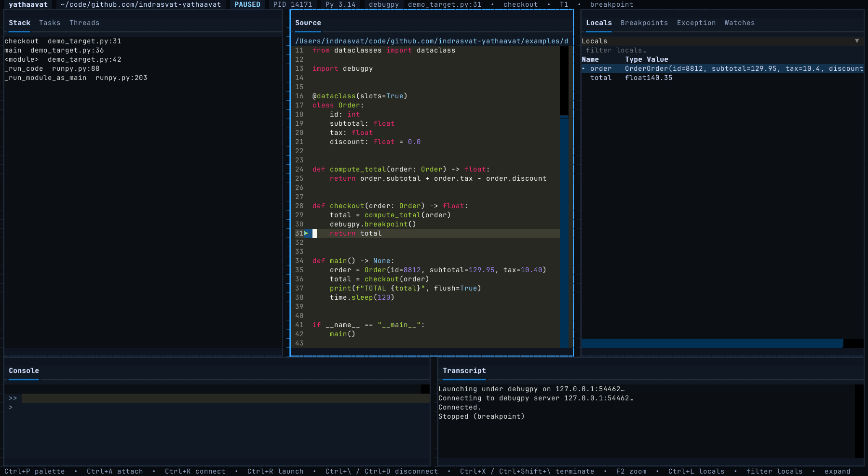Select the _run_module_as_main stack frame
Screen dimensions: 868x476
[143, 78]
